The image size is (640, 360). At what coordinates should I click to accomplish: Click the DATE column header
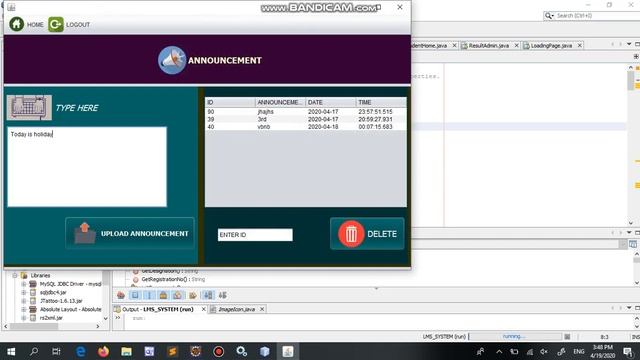[331, 102]
